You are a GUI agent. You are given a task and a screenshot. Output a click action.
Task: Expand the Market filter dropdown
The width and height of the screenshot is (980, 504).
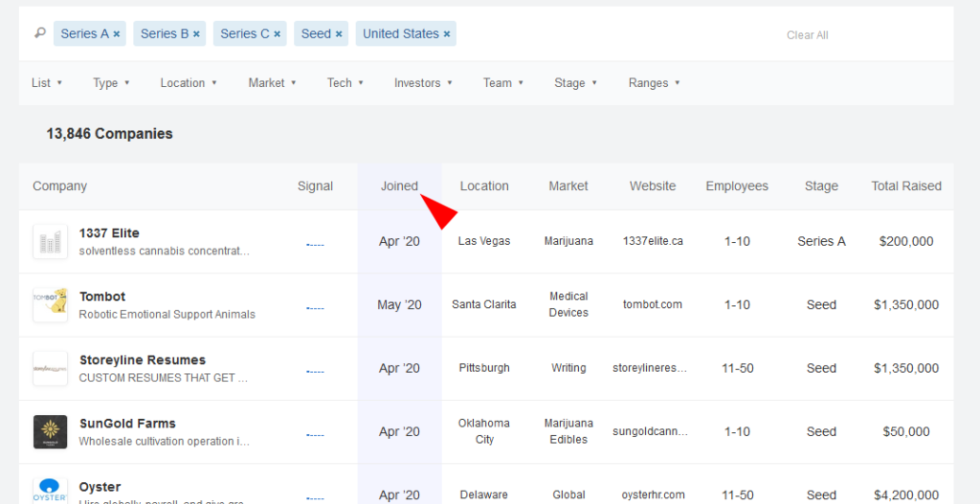pyautogui.click(x=272, y=83)
